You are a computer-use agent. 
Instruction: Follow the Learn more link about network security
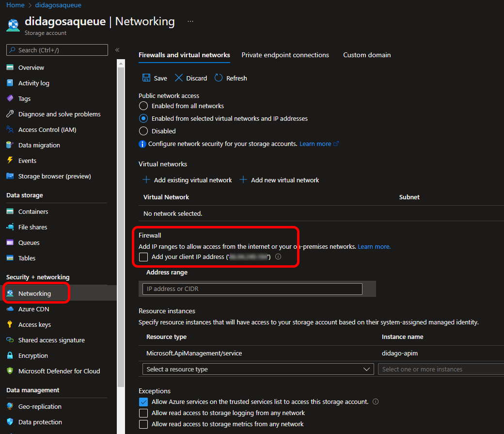tap(315, 144)
